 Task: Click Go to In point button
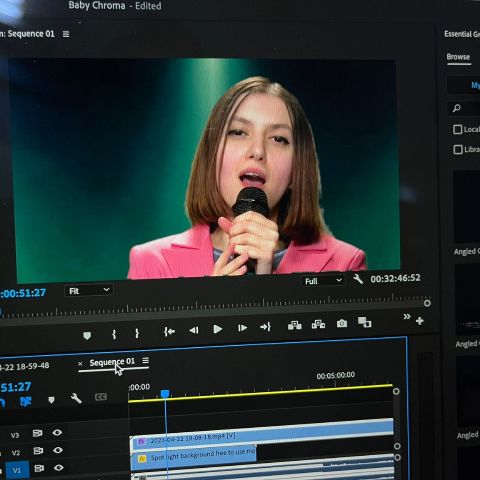(x=169, y=332)
